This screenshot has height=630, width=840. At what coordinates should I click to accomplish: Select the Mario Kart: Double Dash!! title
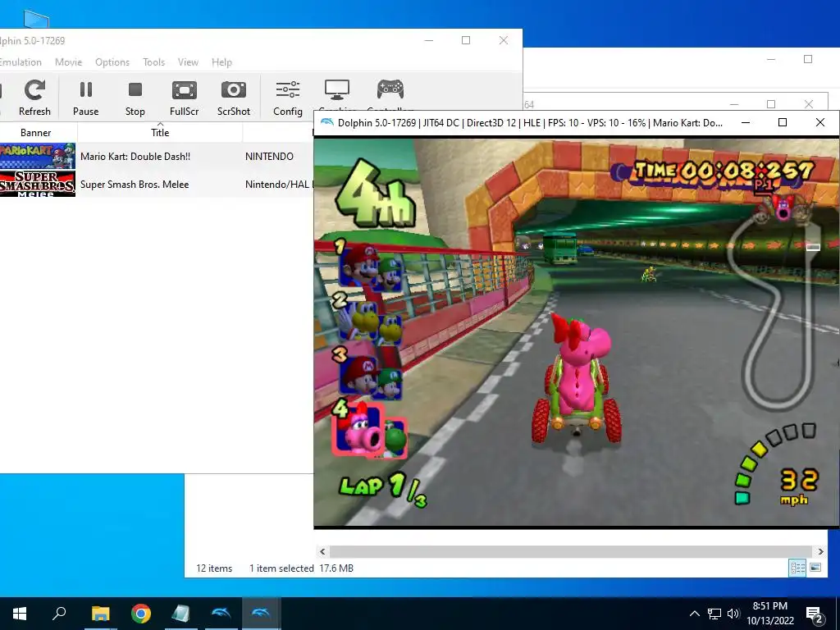tap(135, 157)
